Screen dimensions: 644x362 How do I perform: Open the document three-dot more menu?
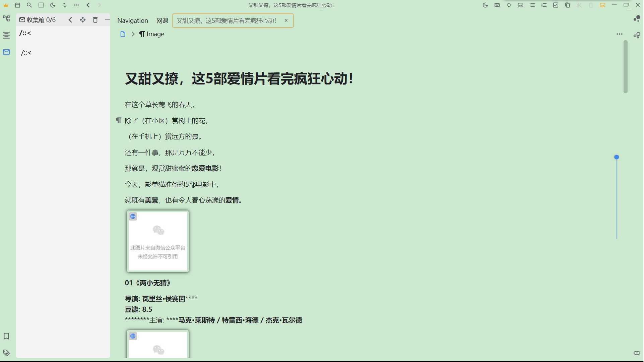tap(620, 34)
